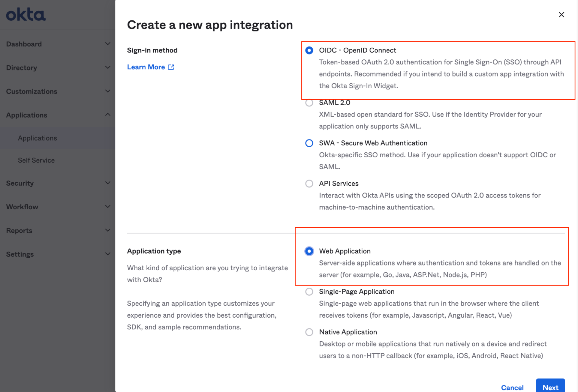578x392 pixels.
Task: Open the Learn More external link icon
Action: coord(171,67)
